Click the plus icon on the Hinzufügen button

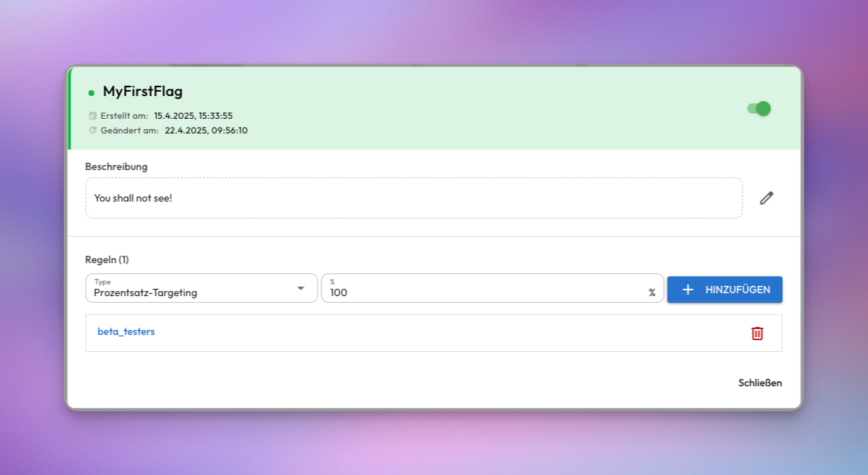pyautogui.click(x=687, y=289)
